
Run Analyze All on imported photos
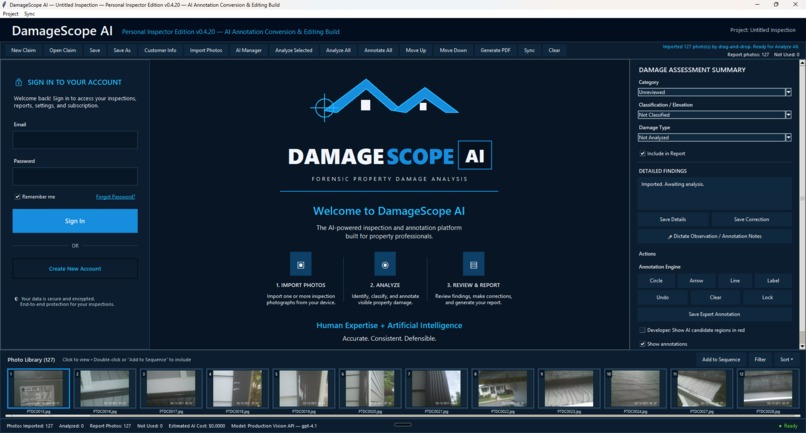338,50
